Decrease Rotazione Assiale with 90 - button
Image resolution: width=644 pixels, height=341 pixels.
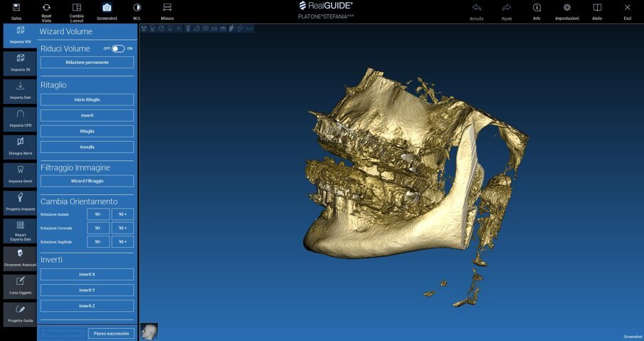tap(98, 214)
